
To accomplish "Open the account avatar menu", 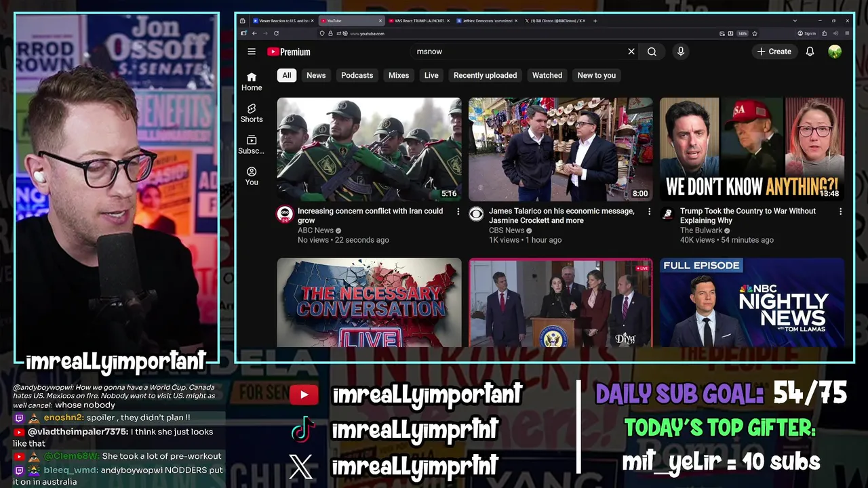I will (x=835, y=52).
